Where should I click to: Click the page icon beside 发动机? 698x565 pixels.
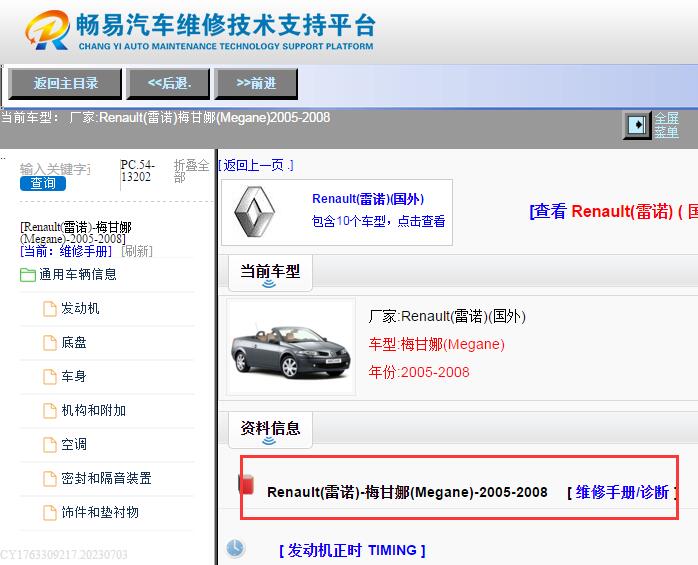click(x=49, y=309)
